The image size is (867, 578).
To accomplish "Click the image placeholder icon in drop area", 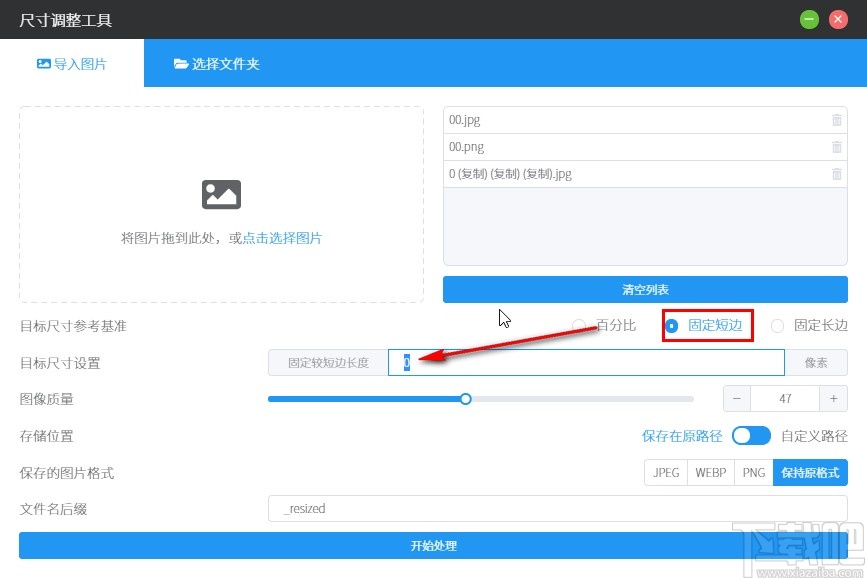I will [x=221, y=194].
